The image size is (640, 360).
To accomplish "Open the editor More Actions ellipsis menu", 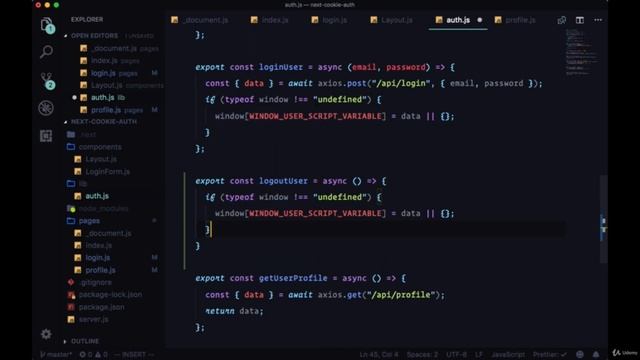I will 598,20.
